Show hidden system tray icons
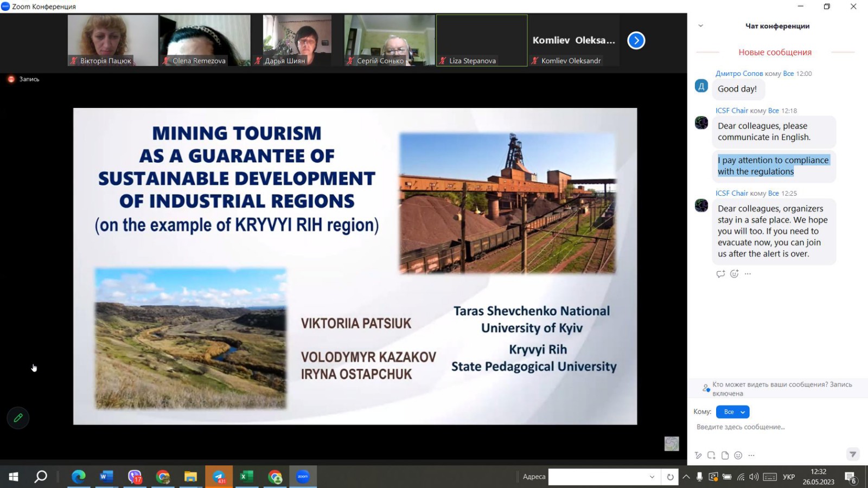Image resolution: width=868 pixels, height=488 pixels. 686,477
